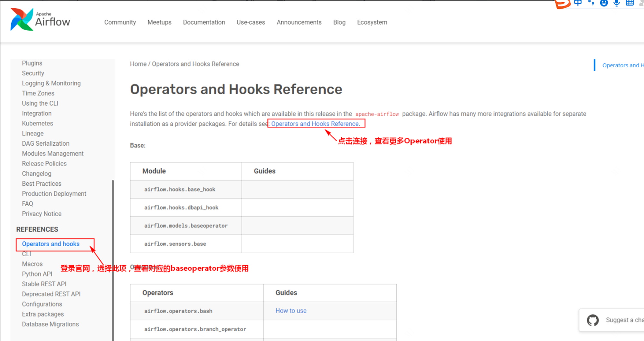Open the Sogou emoji smiley icon
Viewport: 644px width, 341px height.
(x=604, y=3)
